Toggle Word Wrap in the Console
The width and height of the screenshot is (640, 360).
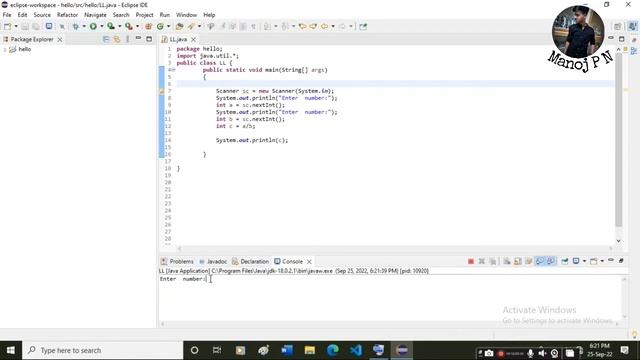529,261
